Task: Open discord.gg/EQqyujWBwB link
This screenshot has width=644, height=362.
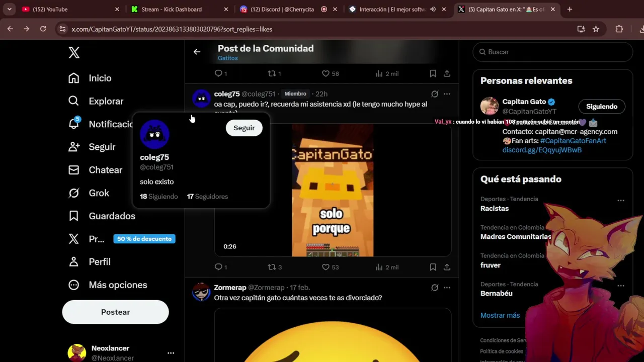Action: tap(542, 150)
